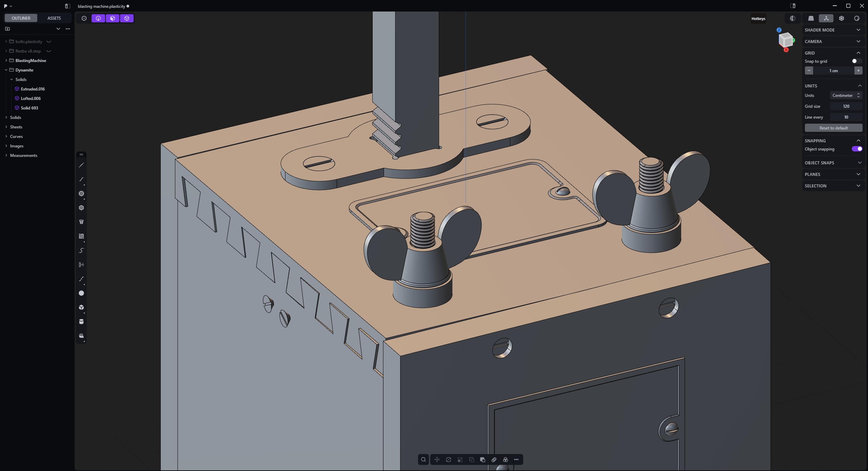The width and height of the screenshot is (868, 471).
Task: Select the Polygon hexagon tool
Action: pyautogui.click(x=81, y=208)
